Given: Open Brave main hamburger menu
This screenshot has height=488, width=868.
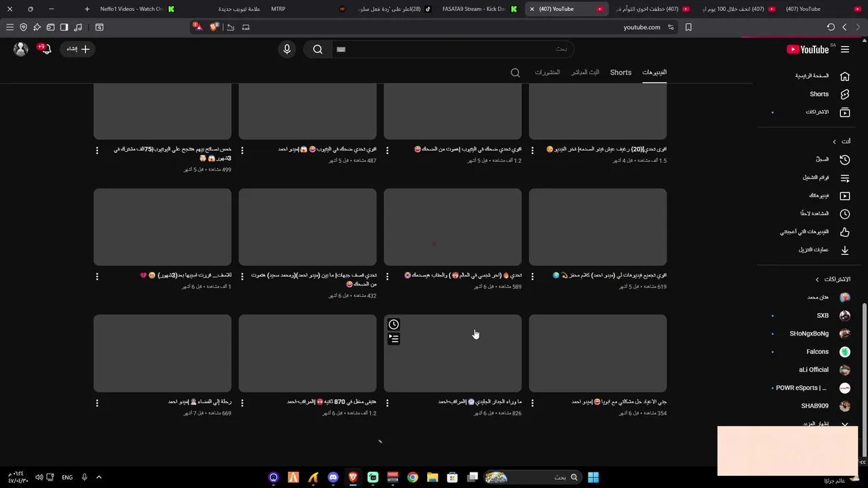Looking at the screenshot, I should [9, 27].
